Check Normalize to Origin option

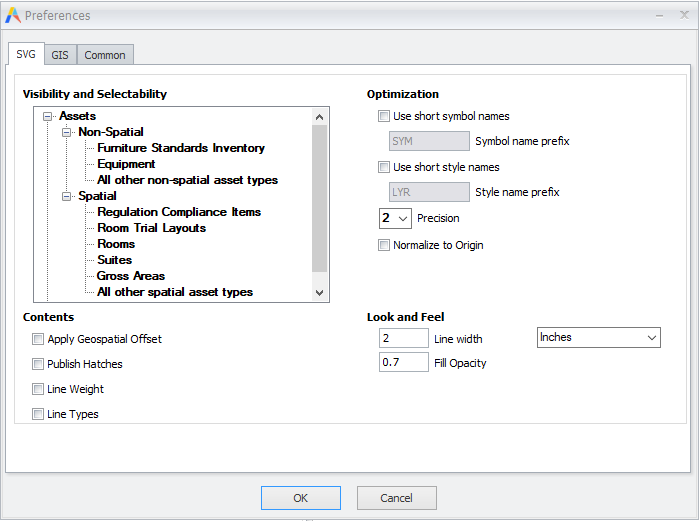[383, 245]
